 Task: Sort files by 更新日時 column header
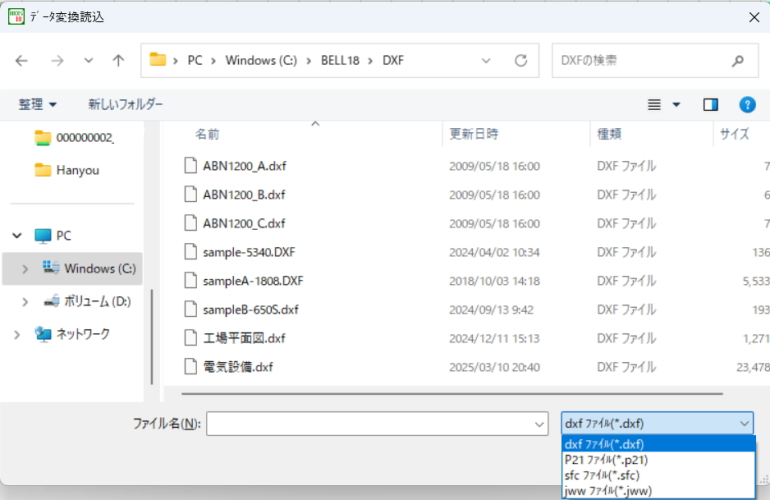tap(473, 133)
